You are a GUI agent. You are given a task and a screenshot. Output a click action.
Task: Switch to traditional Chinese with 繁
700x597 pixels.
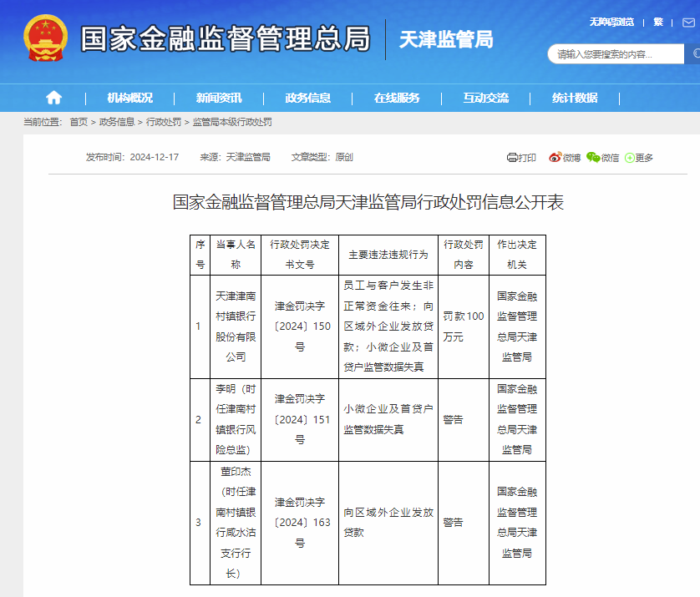658,22
